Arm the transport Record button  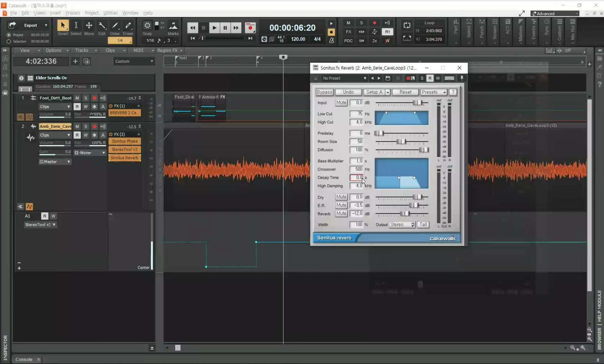(250, 28)
